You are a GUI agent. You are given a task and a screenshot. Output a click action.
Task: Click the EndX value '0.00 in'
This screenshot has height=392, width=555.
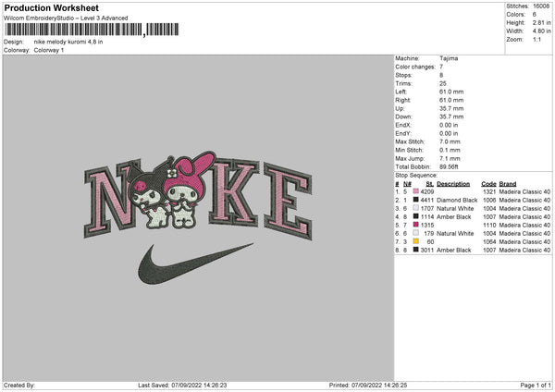tap(449, 125)
